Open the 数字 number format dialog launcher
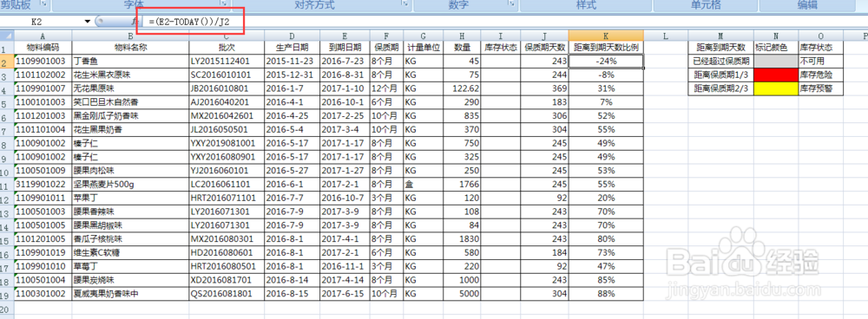Image resolution: width=868 pixels, height=319 pixels. pyautogui.click(x=510, y=4)
